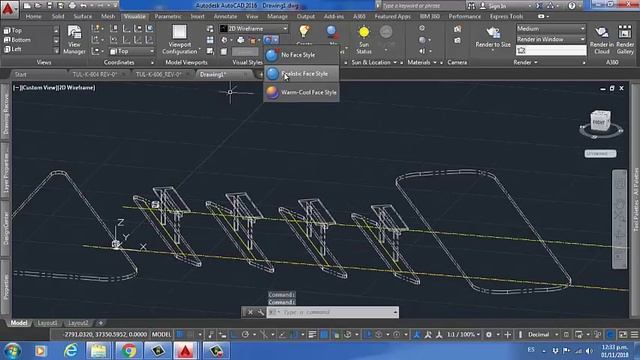Screen dimensions: 640x360
Task: Open the Annotate ribbon tab
Action: pyautogui.click(x=225, y=17)
